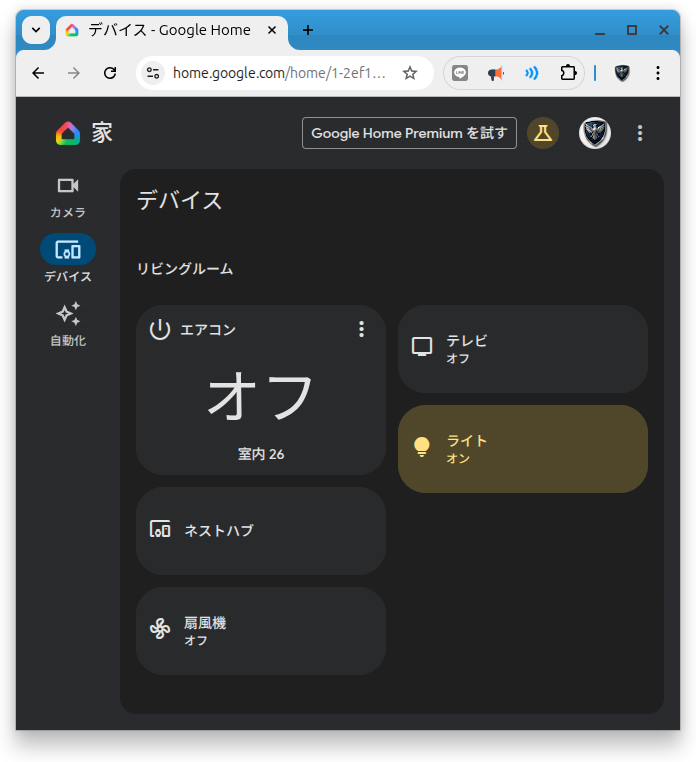The image size is (696, 762).
Task: Click the browser forward arrow
Action: coord(74,73)
